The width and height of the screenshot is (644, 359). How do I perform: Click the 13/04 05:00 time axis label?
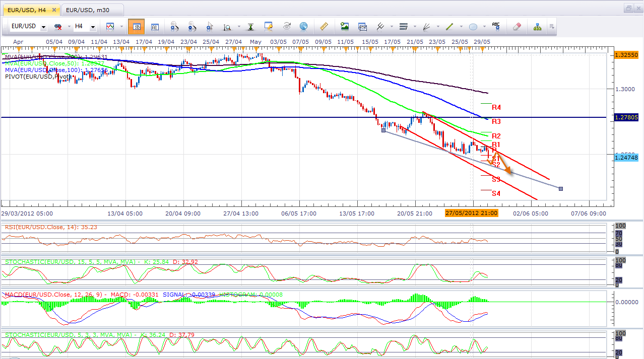(x=125, y=213)
